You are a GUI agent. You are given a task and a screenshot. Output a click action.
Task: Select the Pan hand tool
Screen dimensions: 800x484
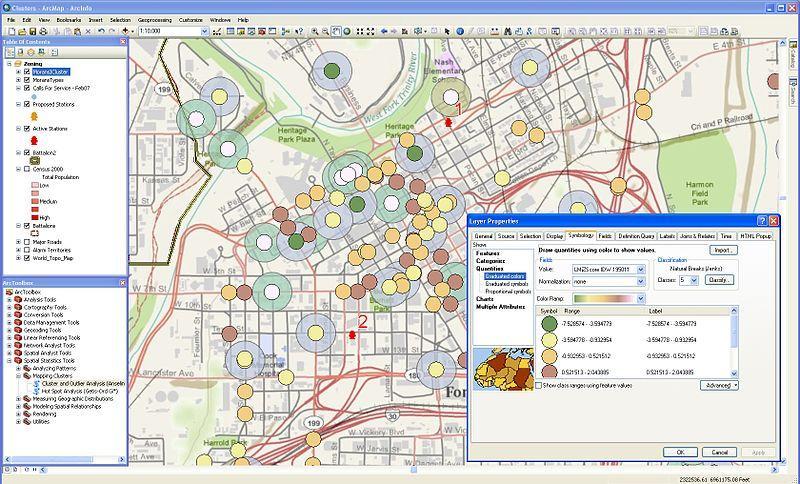336,31
